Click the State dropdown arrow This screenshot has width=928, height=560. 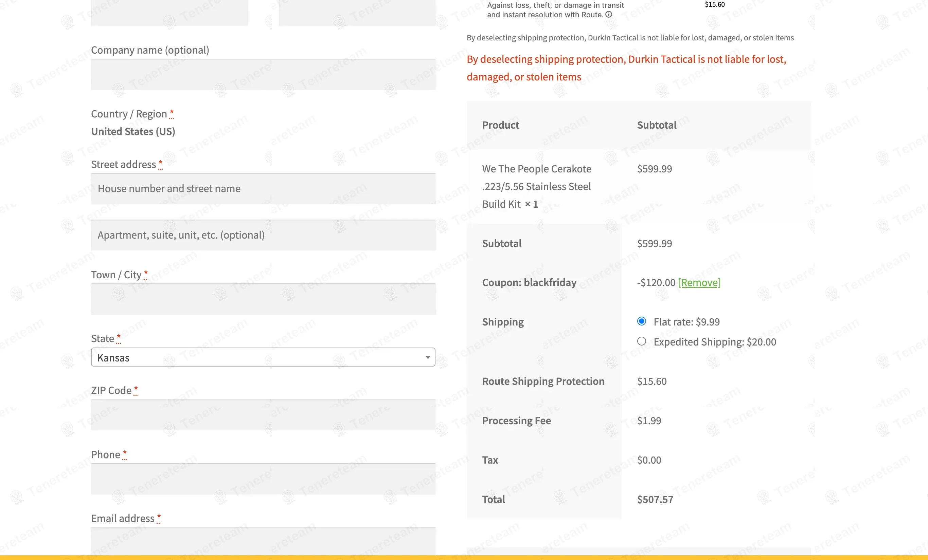point(427,357)
